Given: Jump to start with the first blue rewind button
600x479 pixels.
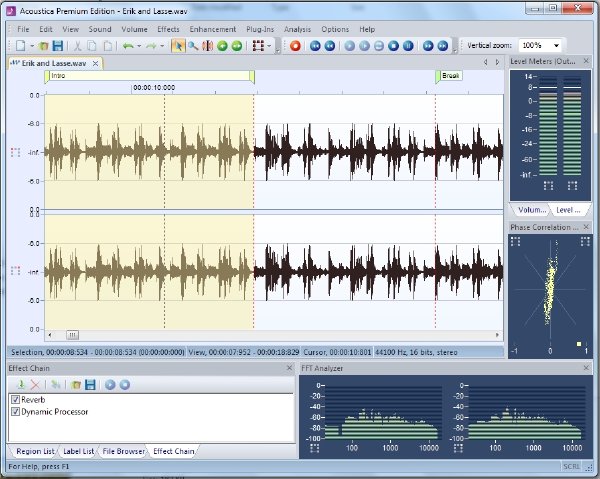Looking at the screenshot, I should point(315,46).
